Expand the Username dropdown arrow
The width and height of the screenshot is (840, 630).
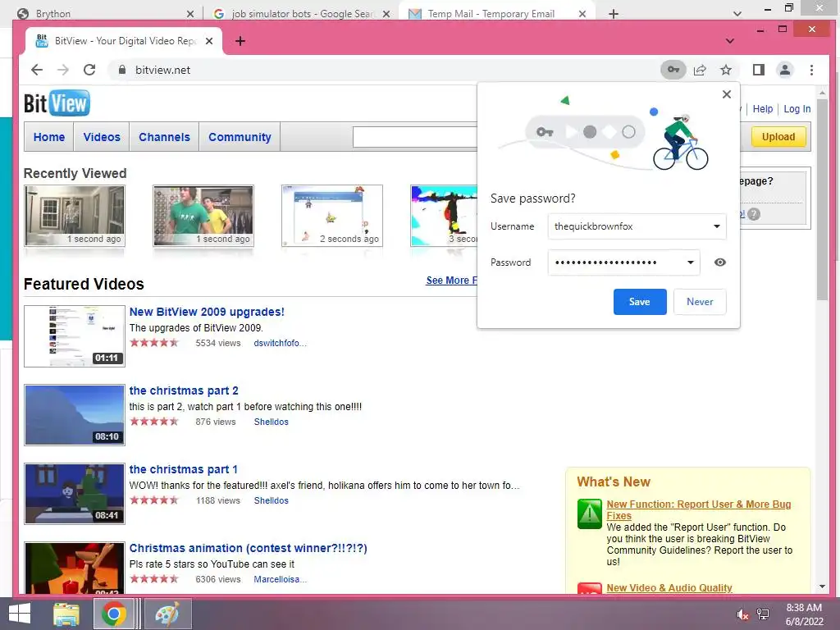click(716, 226)
